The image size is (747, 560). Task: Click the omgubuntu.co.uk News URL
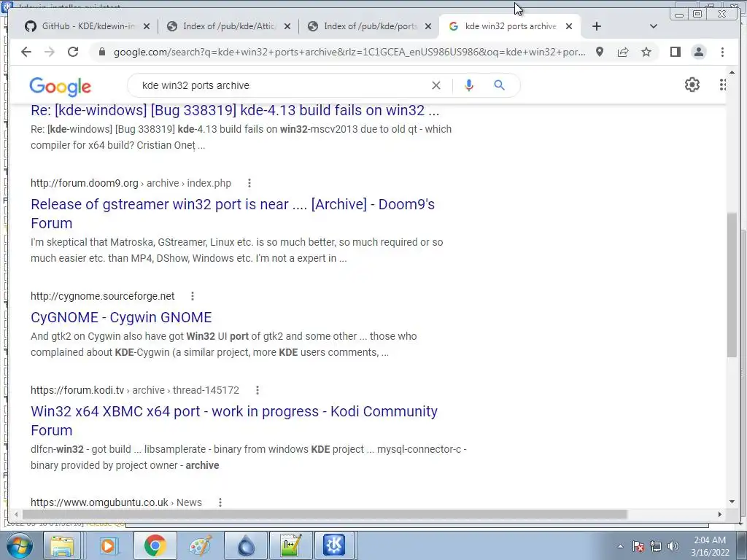(x=116, y=502)
